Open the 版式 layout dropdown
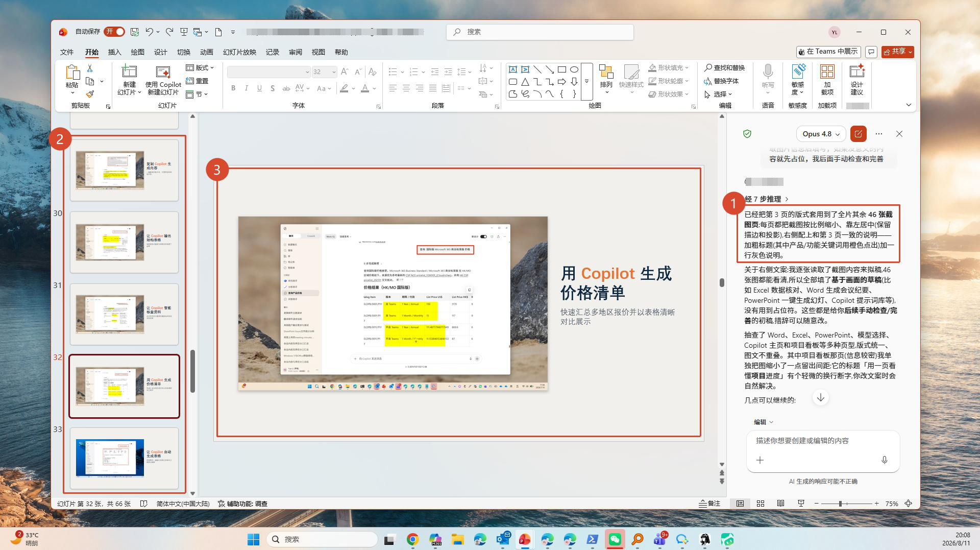 click(200, 67)
